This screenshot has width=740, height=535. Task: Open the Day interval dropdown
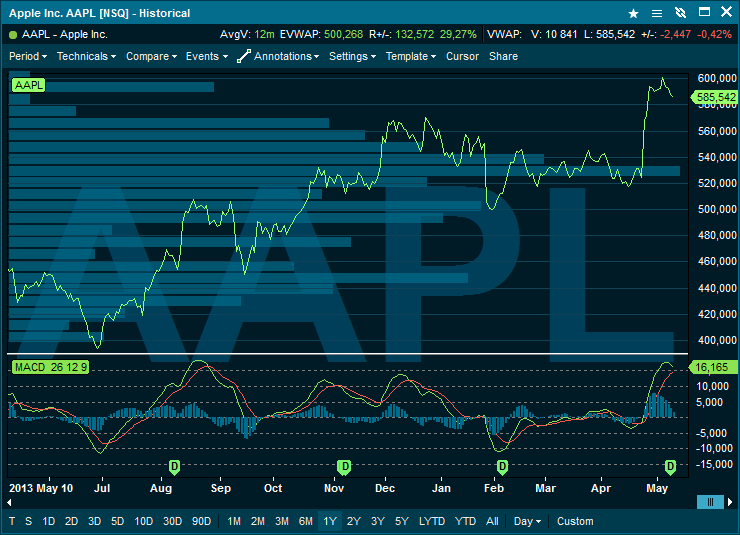tap(527, 521)
